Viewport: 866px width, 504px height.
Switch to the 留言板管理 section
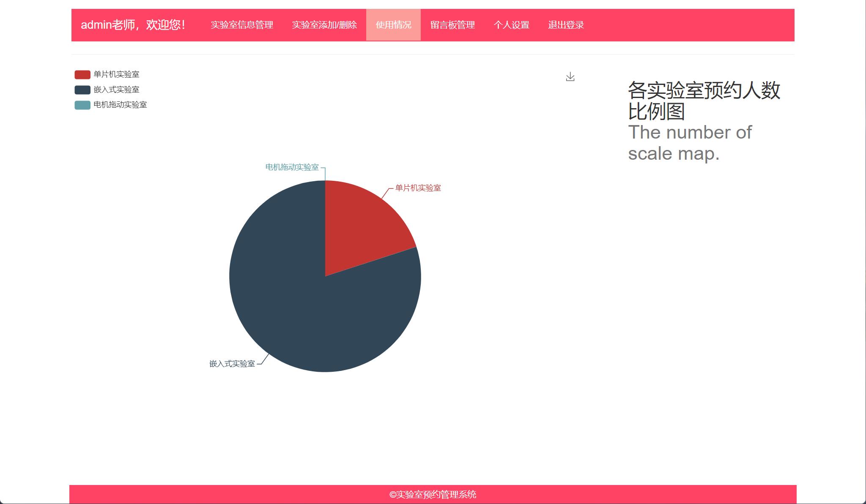452,25
